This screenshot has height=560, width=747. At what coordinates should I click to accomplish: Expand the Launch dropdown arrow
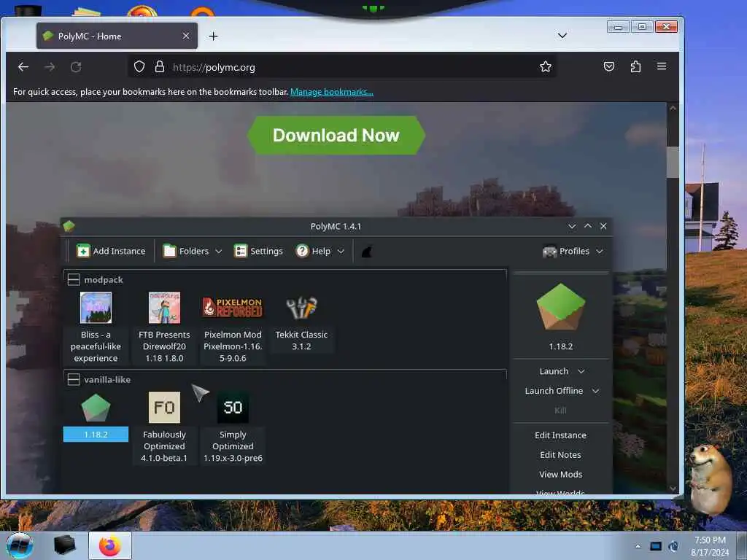(x=581, y=371)
